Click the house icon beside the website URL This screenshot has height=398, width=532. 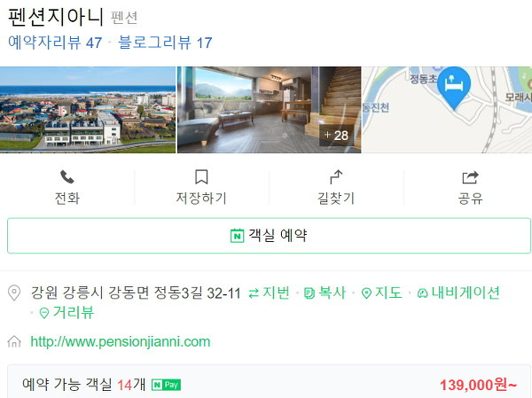[14, 341]
